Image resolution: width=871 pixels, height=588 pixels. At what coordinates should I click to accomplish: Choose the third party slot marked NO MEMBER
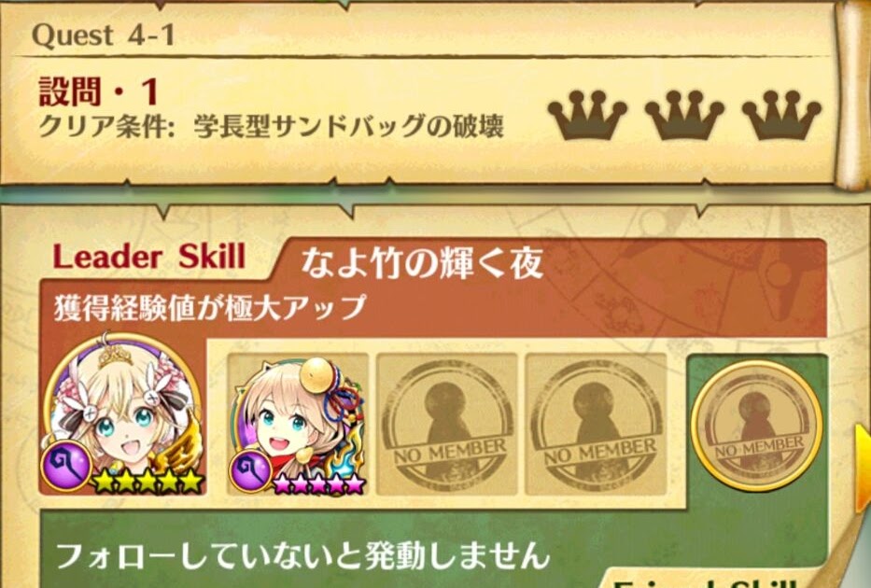click(x=447, y=425)
